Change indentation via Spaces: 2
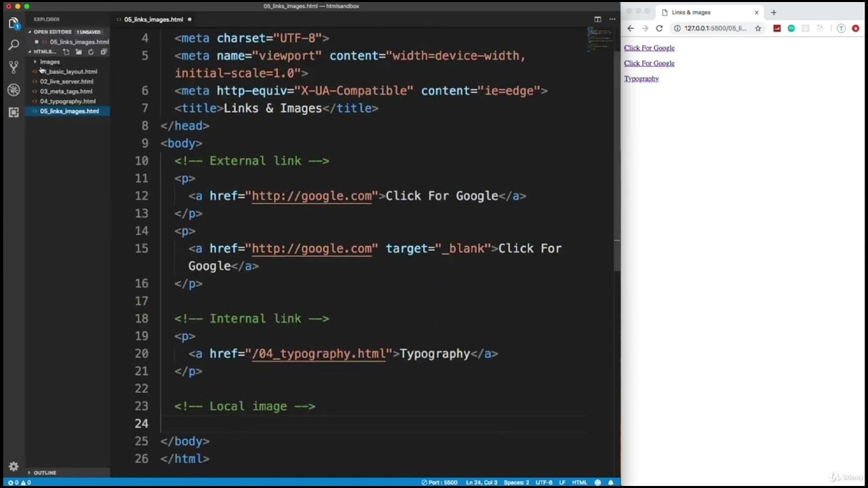Viewport: 868px width, 488px height. (516, 483)
